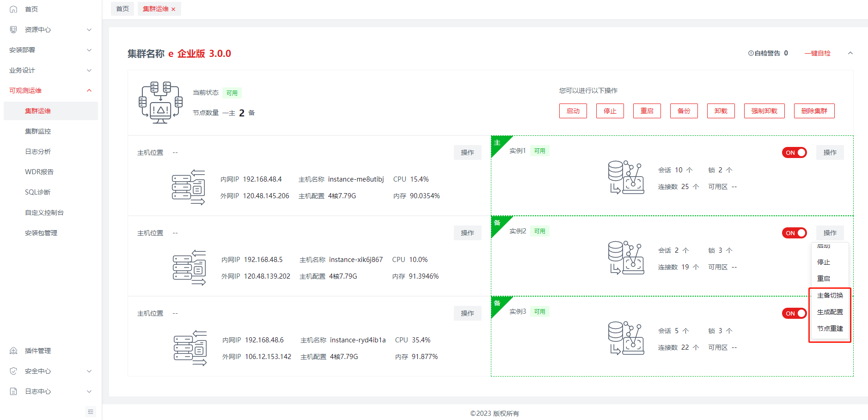Viewport: 868px width, 420px height.
Task: Click the 备份 cluster button
Action: 684,111
